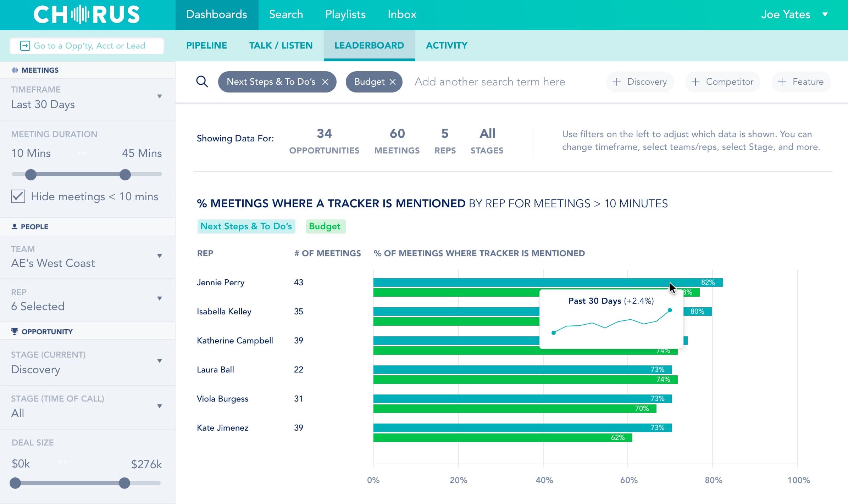Viewport: 848px width, 504px height.
Task: Click the meeting duration minimum slider handle
Action: pos(31,174)
